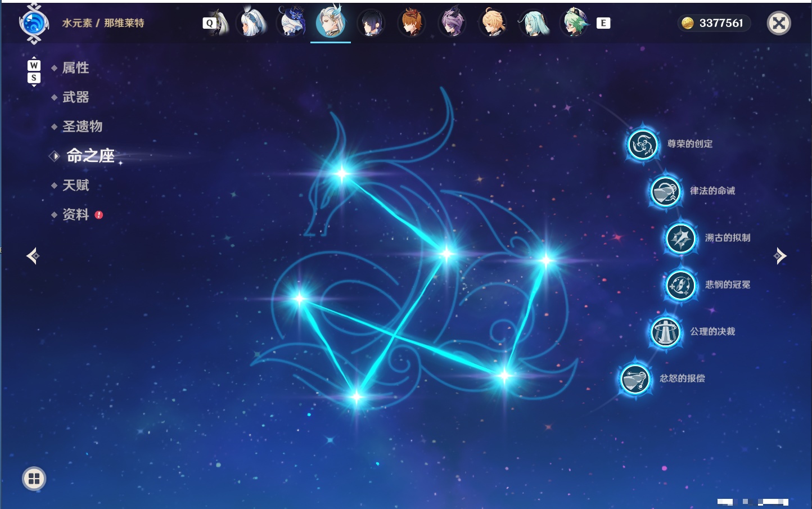Click the 水元素 / 那维莱特 title text
812x509 pixels.
tap(103, 23)
